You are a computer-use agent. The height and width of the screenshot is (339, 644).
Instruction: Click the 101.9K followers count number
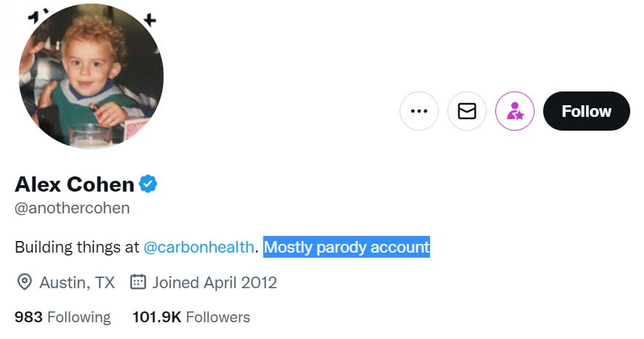click(157, 317)
